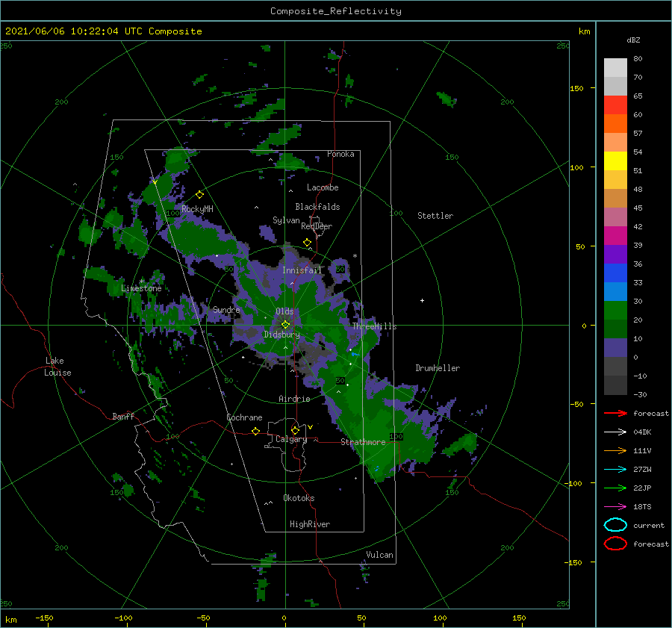Click the Lake Louise label
672x628 pixels.
coord(57,367)
